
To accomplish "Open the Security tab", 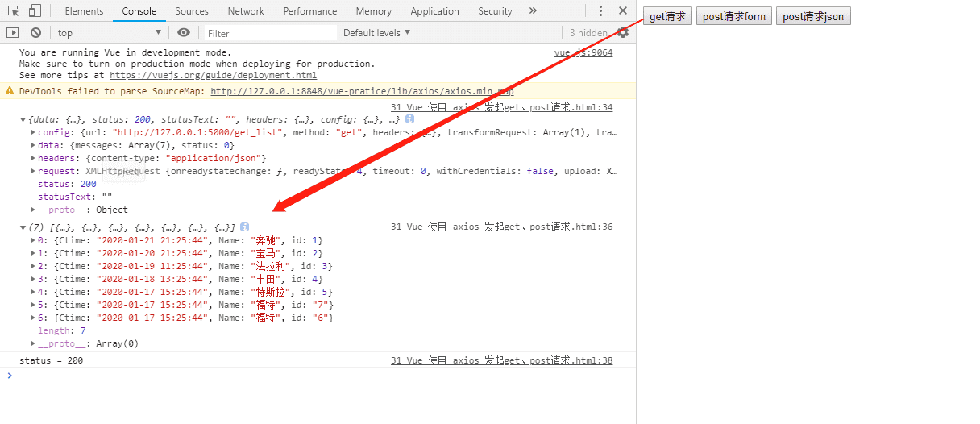I will (495, 11).
